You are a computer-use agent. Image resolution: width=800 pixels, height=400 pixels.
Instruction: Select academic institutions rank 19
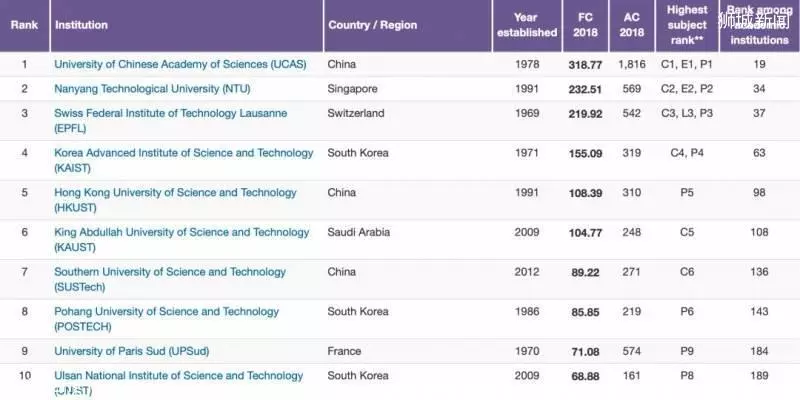pyautogui.click(x=759, y=64)
